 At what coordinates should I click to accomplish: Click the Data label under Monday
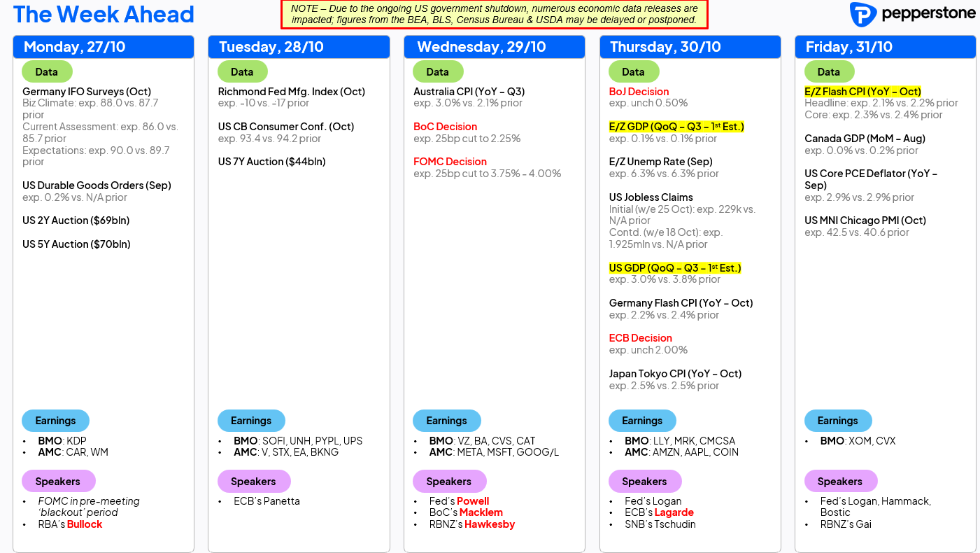pyautogui.click(x=47, y=71)
